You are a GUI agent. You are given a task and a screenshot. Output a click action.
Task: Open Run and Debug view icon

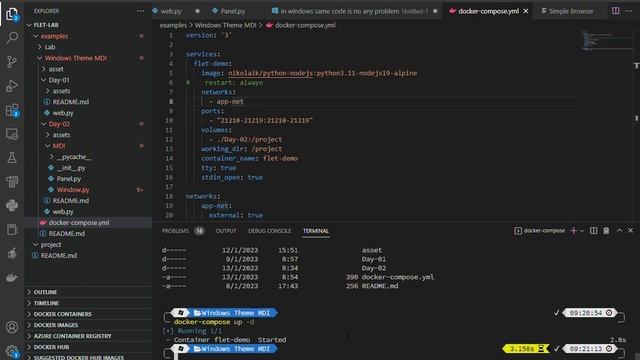pos(12,86)
